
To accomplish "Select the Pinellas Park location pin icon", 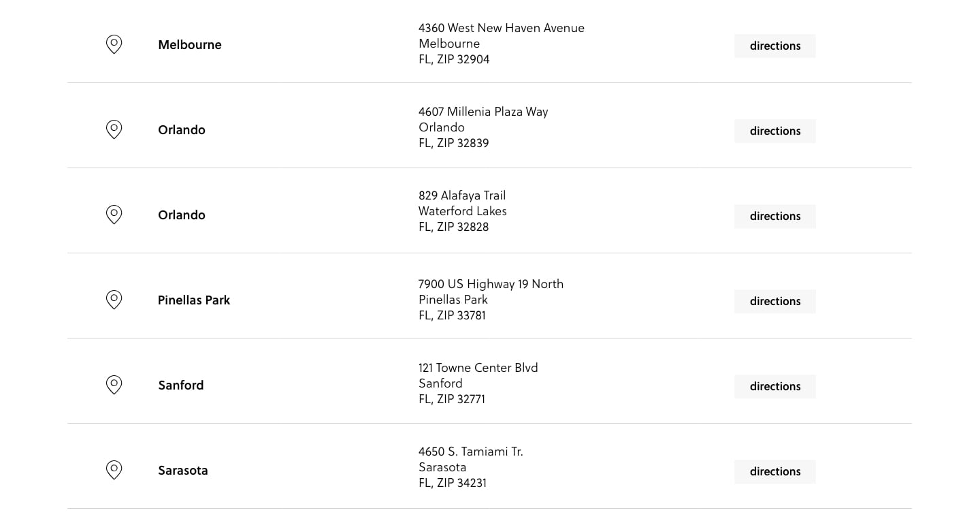I will click(x=114, y=300).
